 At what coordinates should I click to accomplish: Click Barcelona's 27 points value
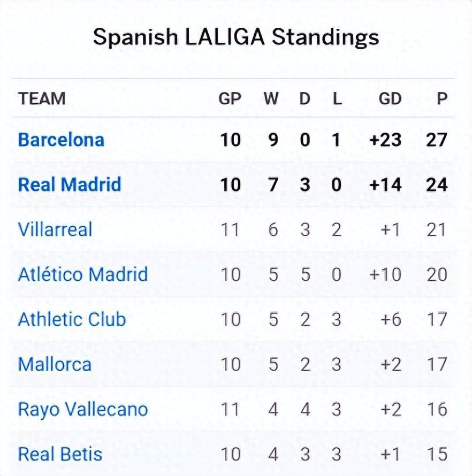[437, 140]
